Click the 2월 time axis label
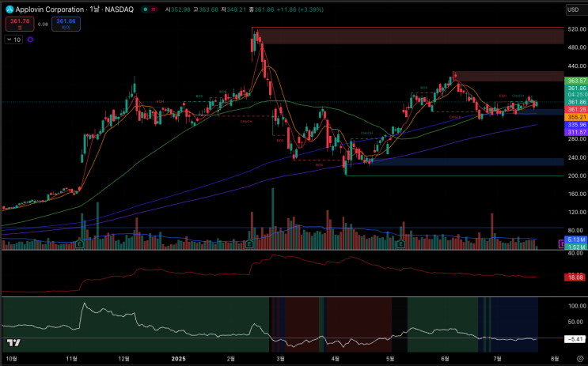 click(231, 359)
